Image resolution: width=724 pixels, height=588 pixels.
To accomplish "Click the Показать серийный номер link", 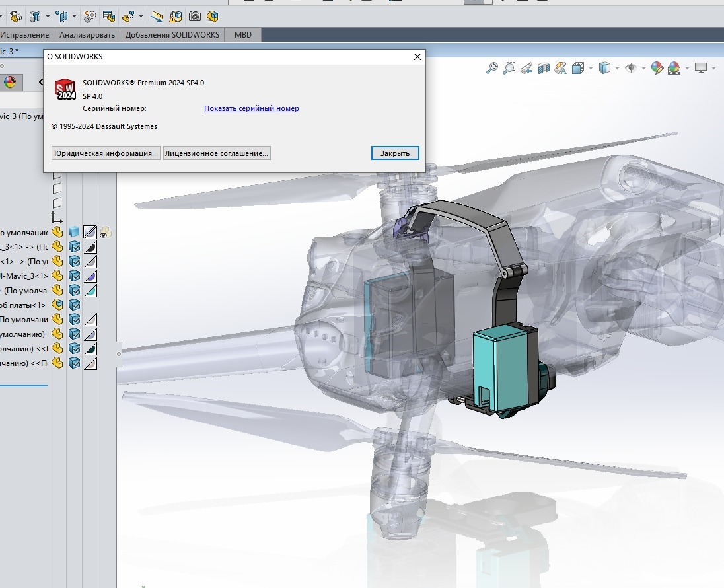I will pyautogui.click(x=252, y=108).
